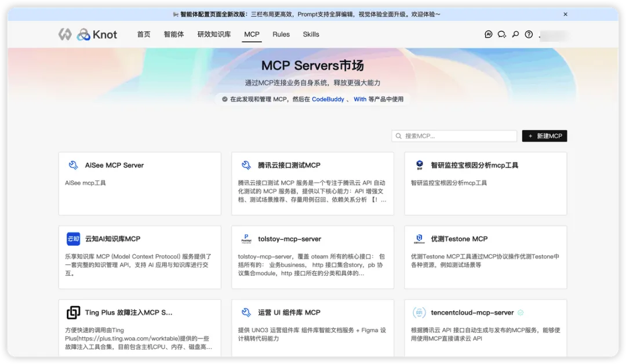Open the 研效知识库 tab
Image resolution: width=626 pixels, height=364 pixels.
pyautogui.click(x=214, y=34)
